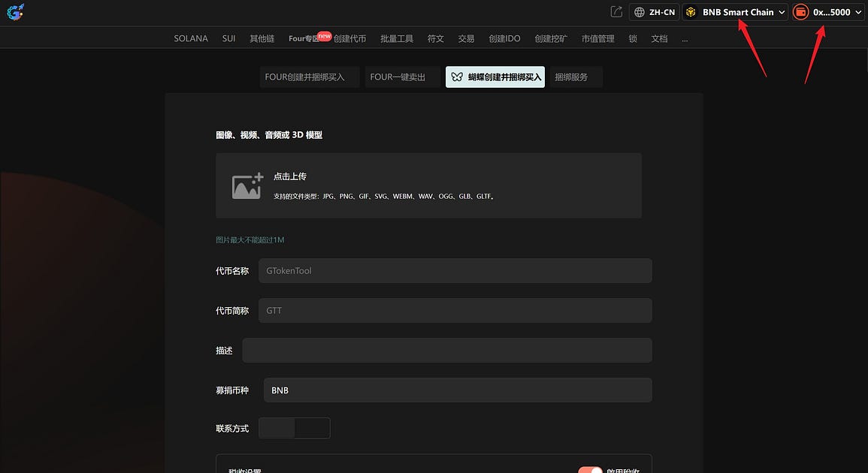Open the 创建IDO menu

pyautogui.click(x=504, y=39)
